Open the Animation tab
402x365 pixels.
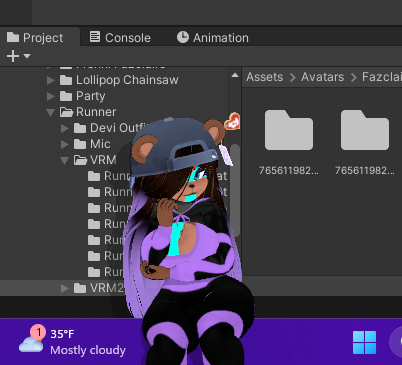213,38
